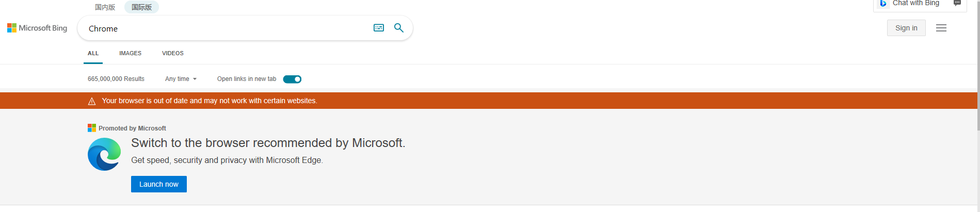
Task: Switch to the IMAGES tab
Action: click(x=130, y=53)
